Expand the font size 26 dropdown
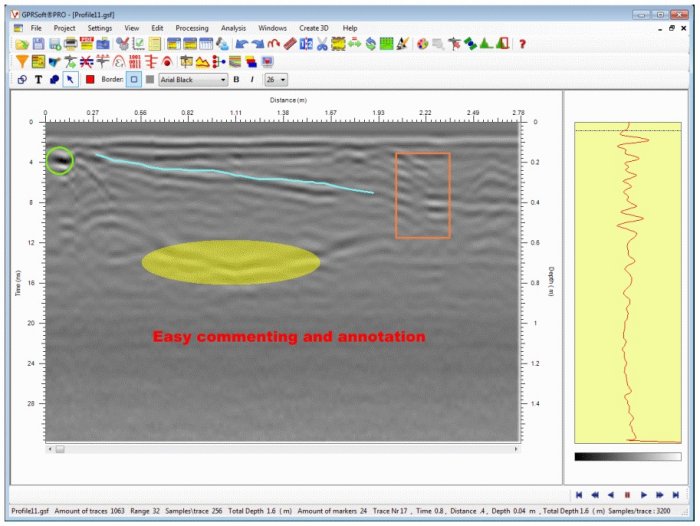700x526 pixels. click(276, 79)
